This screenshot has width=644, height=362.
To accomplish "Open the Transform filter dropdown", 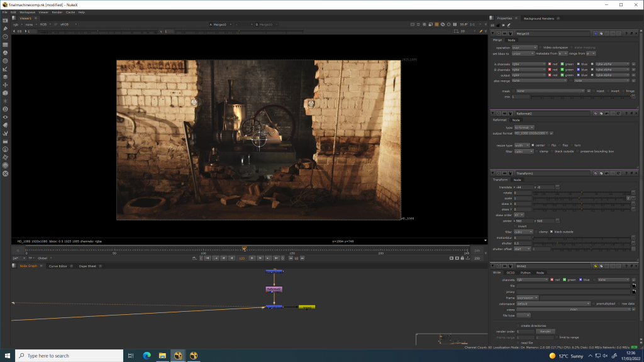I will [x=523, y=232].
